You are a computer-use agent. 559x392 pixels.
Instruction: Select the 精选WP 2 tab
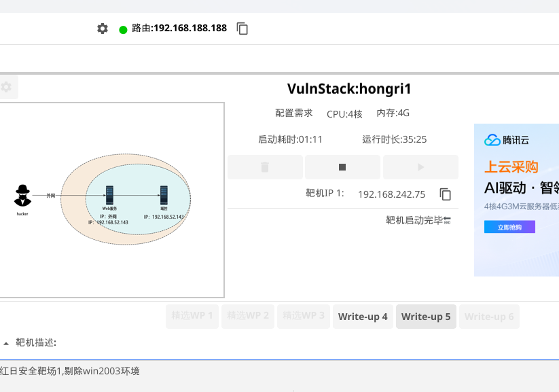(x=248, y=317)
